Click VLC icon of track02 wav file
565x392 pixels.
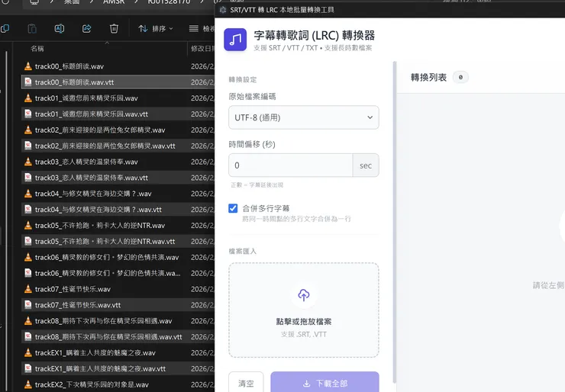(28, 130)
